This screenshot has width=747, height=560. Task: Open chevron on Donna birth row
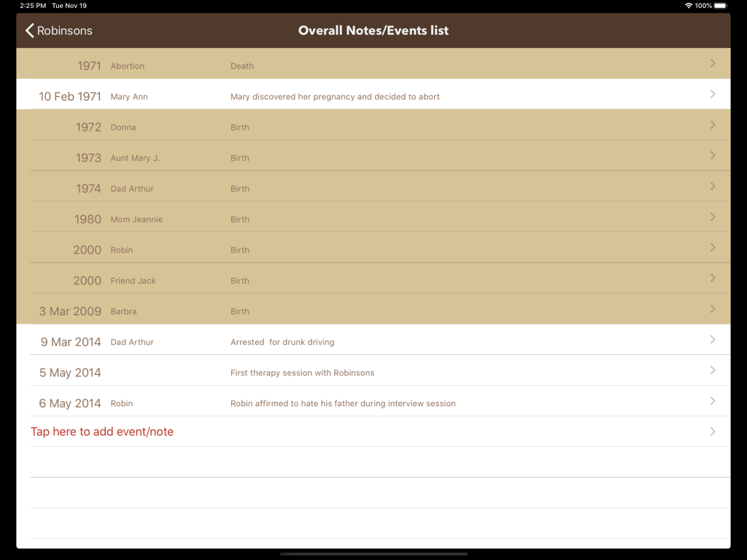[x=713, y=125]
